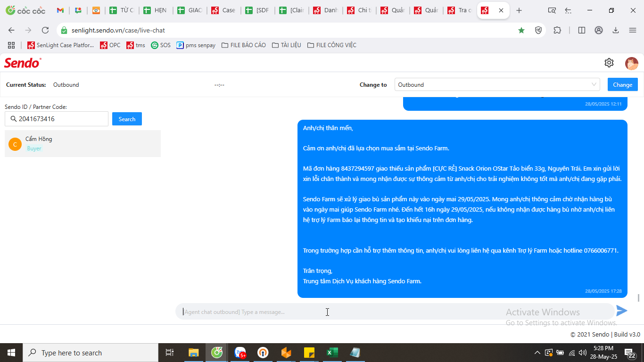Open the Sendo settings gear
644x362 pixels.
(x=609, y=63)
